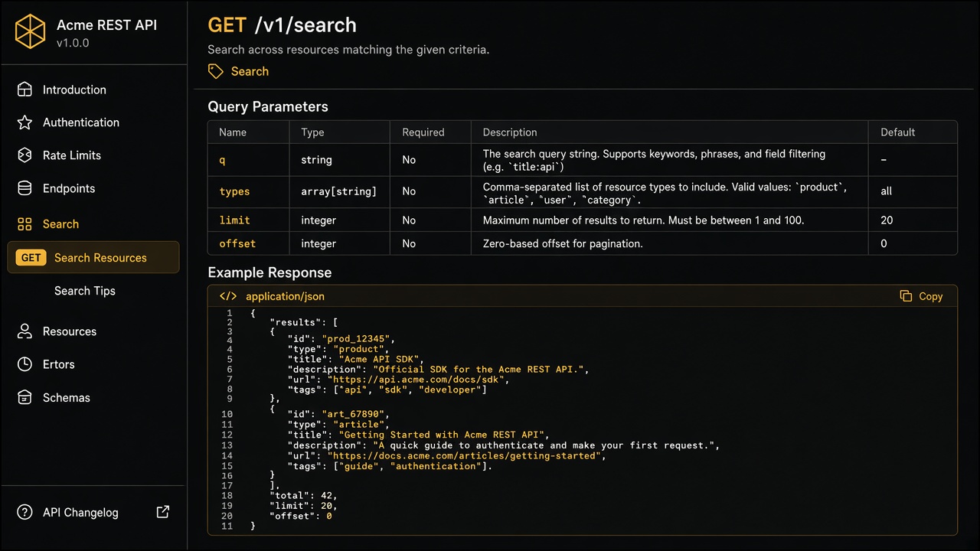
Task: Select the Search Resources item
Action: click(93, 258)
